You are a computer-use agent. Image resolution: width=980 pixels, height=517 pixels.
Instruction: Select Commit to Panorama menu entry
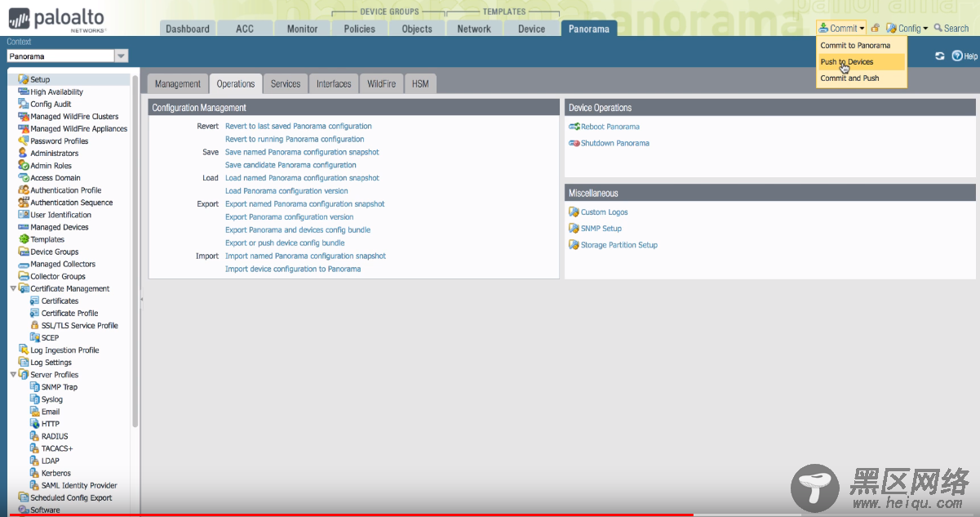pyautogui.click(x=861, y=46)
